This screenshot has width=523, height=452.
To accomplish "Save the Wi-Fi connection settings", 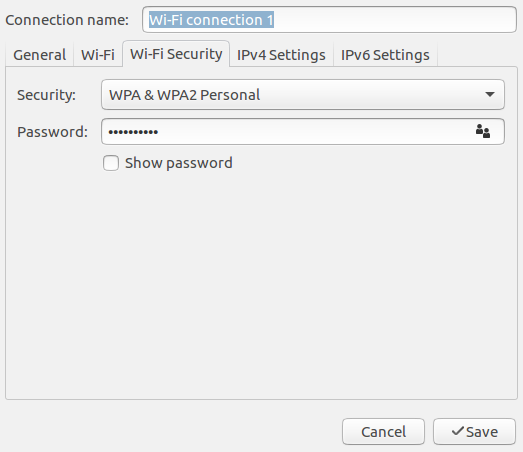I will tap(474, 432).
